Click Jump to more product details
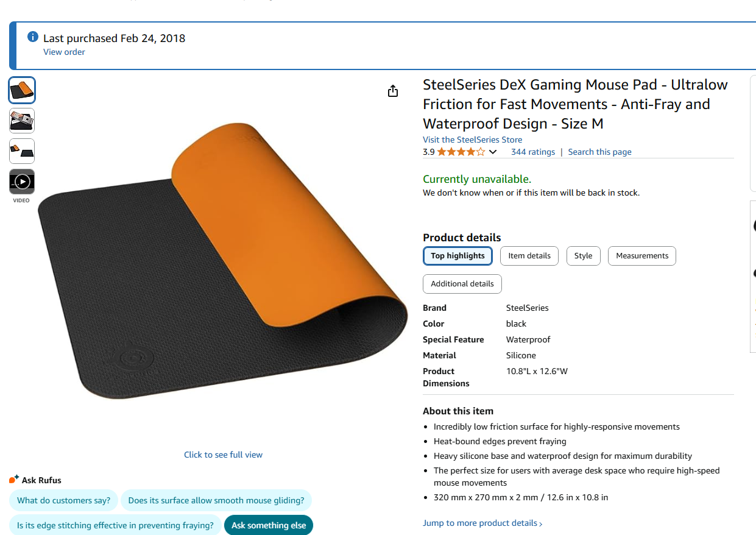Image resolution: width=756 pixels, height=535 pixels. click(x=482, y=523)
